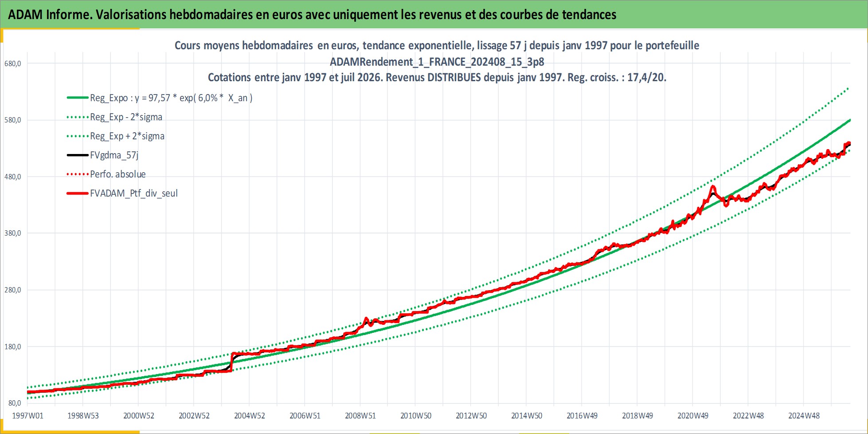
Task: Click the x-axis label '1997W01'
Action: (x=27, y=416)
